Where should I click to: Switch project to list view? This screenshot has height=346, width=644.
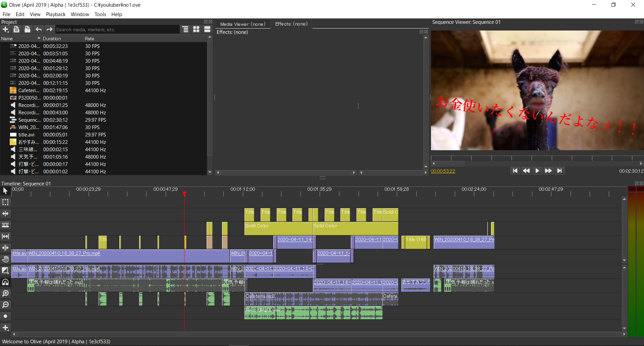point(207,30)
